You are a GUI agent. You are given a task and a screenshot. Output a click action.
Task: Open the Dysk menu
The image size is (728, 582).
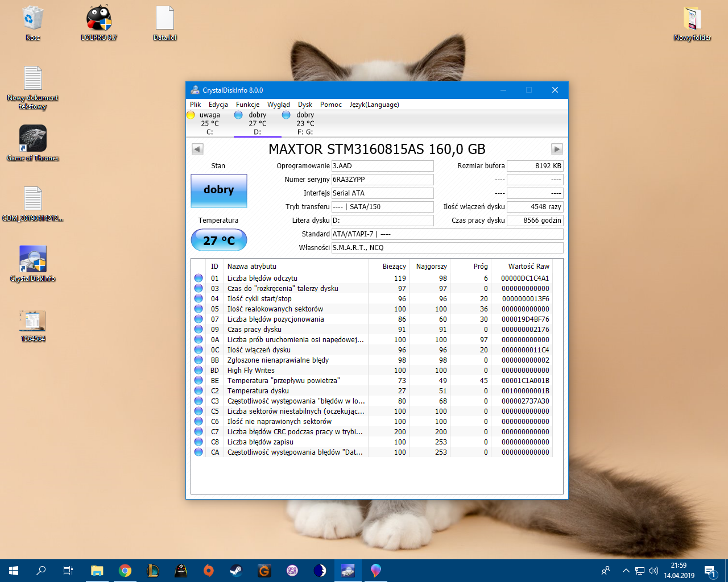(x=305, y=105)
